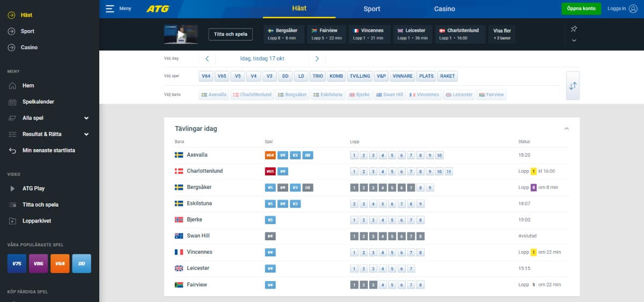Play the live video thumbnail
Image resolution: width=644 pixels, height=302 pixels.
click(181, 34)
